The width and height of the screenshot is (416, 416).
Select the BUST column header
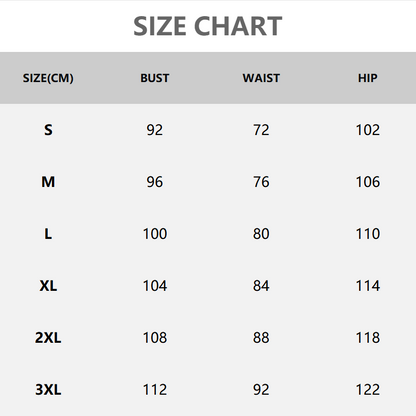(155, 78)
